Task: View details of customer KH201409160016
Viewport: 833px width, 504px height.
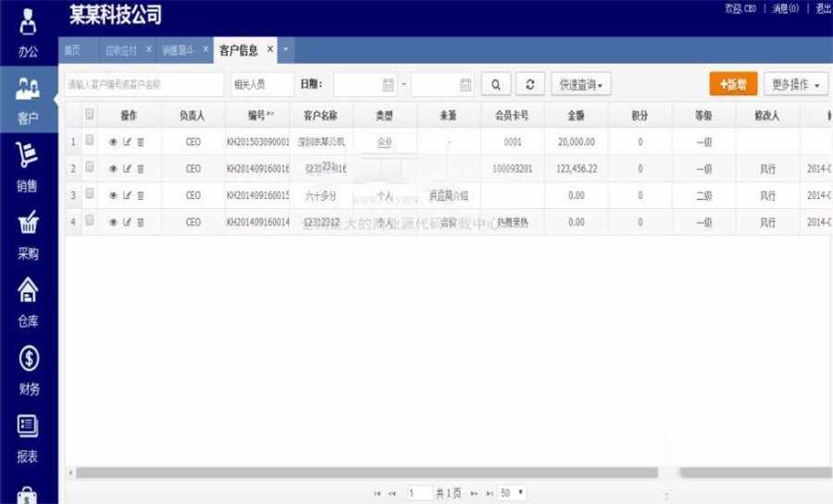Action: 113,168
